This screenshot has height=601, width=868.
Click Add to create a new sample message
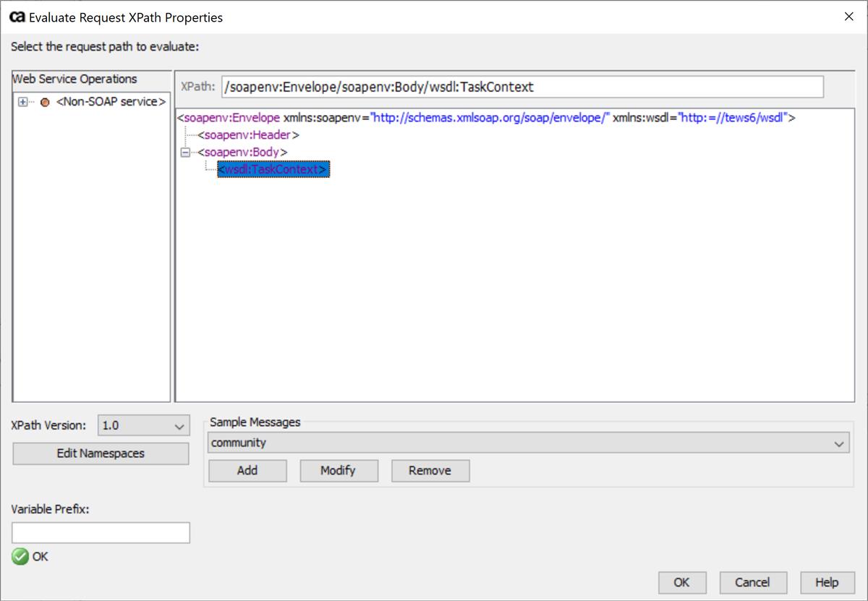click(247, 470)
